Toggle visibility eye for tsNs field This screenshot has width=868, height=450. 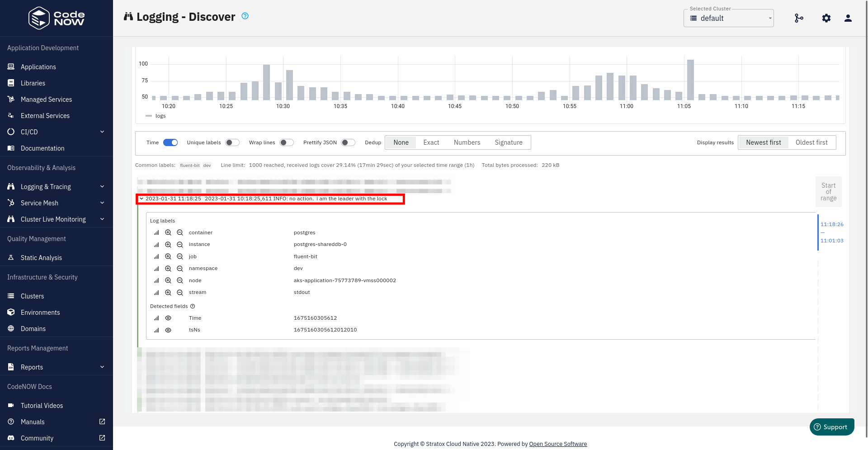[168, 330]
